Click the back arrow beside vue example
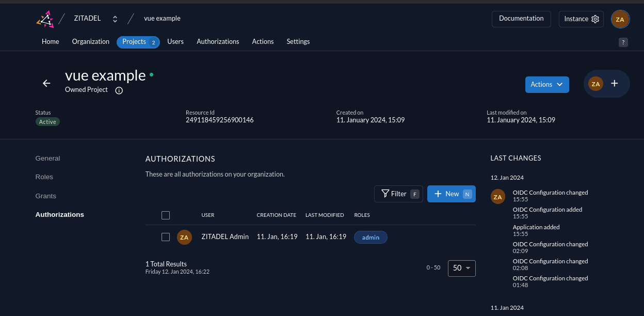This screenshot has width=644, height=316. [x=46, y=83]
